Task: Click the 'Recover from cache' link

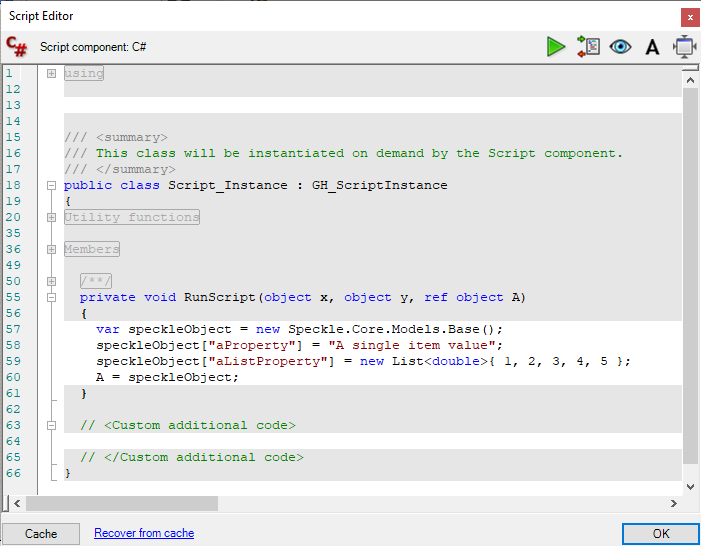Action: point(144,533)
